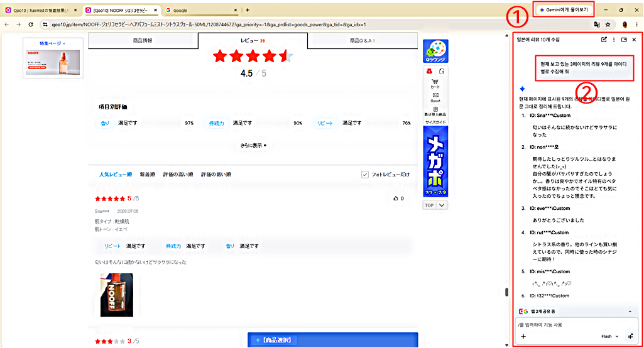Focus the Gemini prompt input field
This screenshot has height=348, width=644.
577,325
